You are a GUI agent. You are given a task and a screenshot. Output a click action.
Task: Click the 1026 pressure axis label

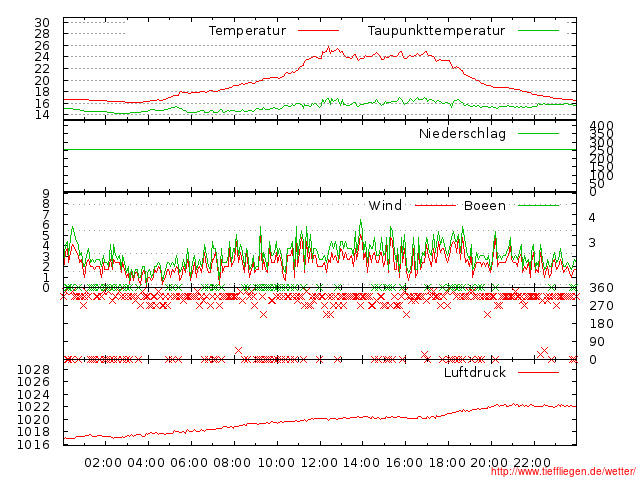33,382
